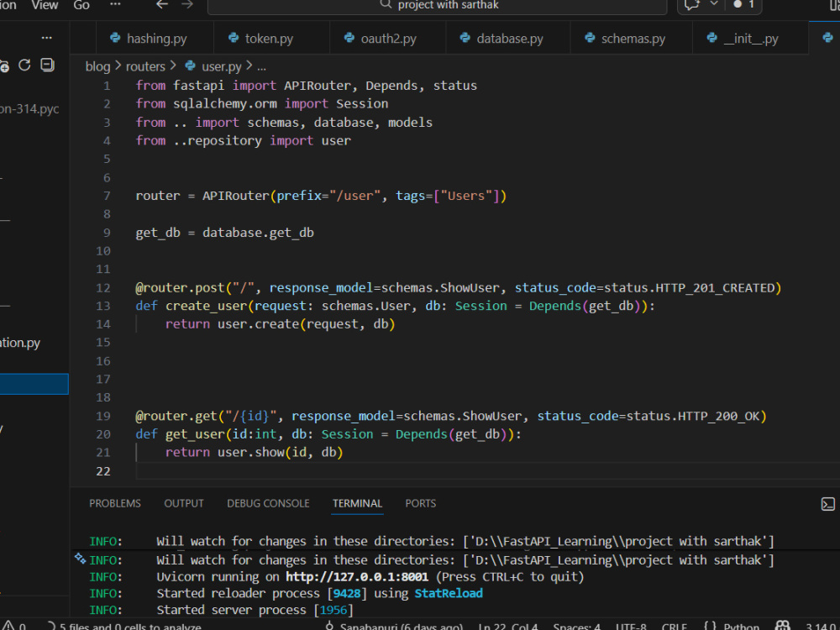840x630 pixels.
Task: Select language mode 'Python' in status bar
Action: pyautogui.click(x=742, y=626)
